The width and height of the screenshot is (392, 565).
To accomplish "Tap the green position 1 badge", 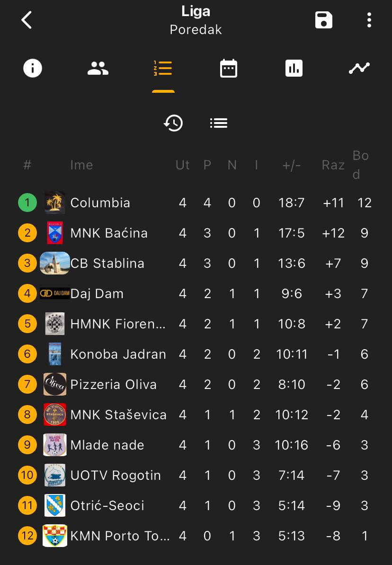I will [x=27, y=203].
